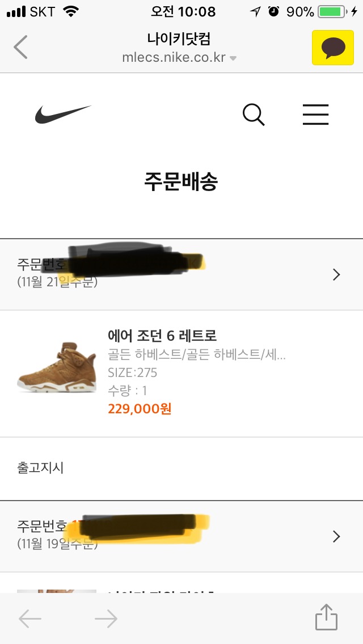Tap browser back arrow in bottom bar
This screenshot has width=363, height=644.
pos(30,619)
